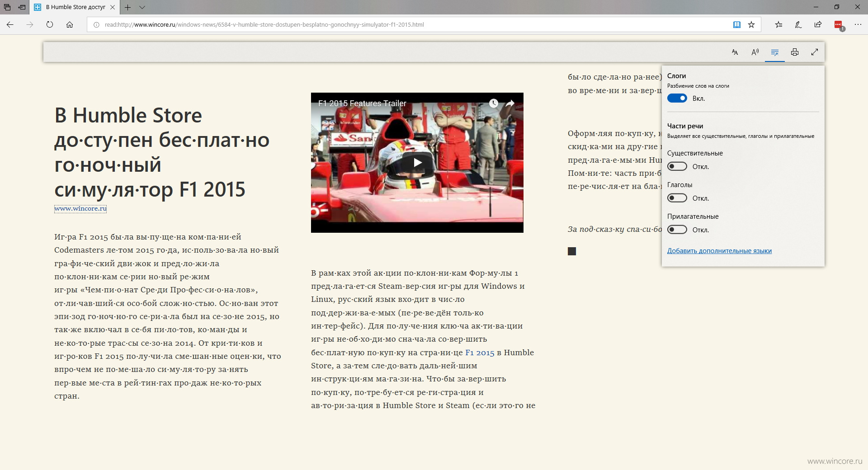The image size is (868, 470).
Task: Enable the Прилагательные toggle
Action: coord(677,230)
